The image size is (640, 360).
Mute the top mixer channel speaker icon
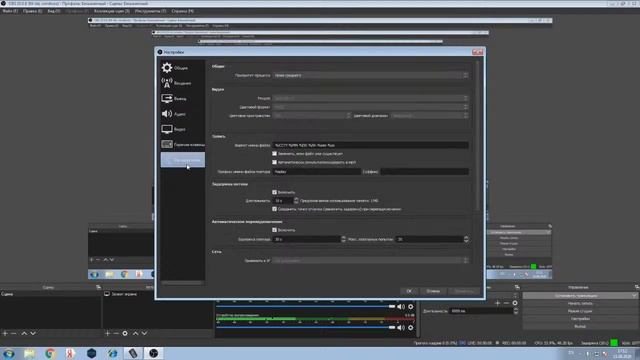pos(401,307)
